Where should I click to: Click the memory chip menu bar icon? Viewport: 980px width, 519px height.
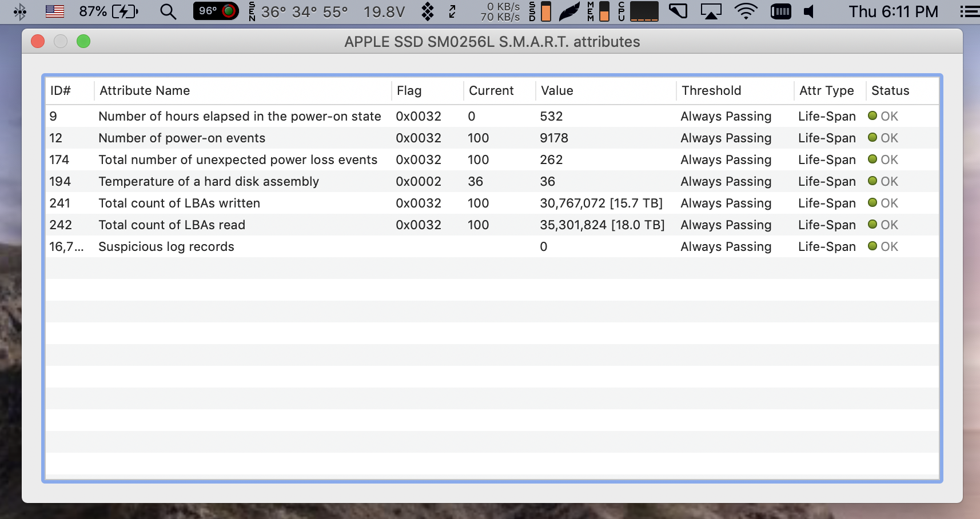point(780,11)
